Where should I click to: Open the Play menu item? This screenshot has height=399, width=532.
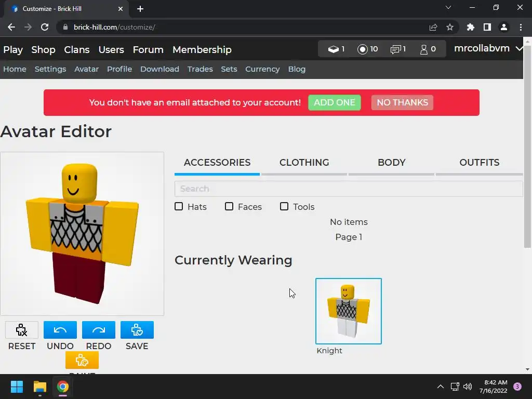tap(13, 49)
